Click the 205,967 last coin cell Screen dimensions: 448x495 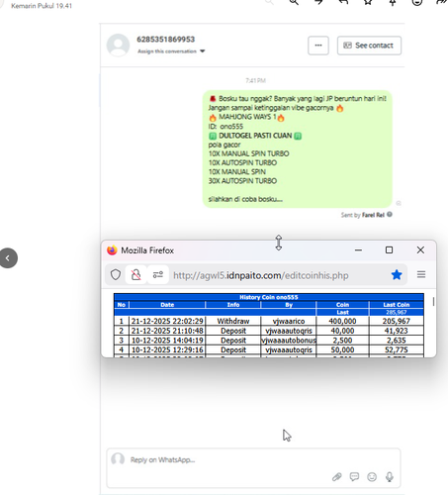[x=397, y=321]
